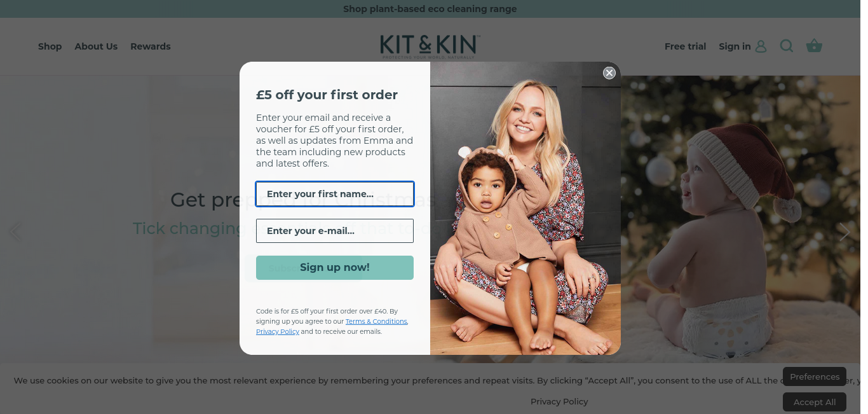Go to previous slide arrow
This screenshot has width=868, height=414.
(x=15, y=231)
